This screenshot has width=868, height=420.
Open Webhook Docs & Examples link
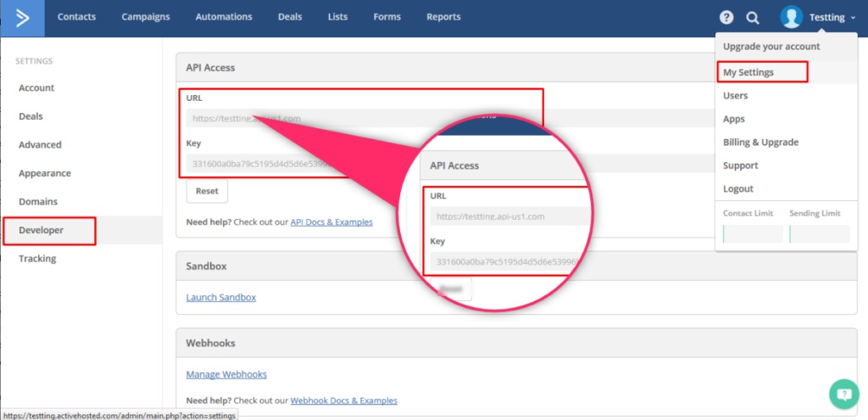click(x=344, y=400)
